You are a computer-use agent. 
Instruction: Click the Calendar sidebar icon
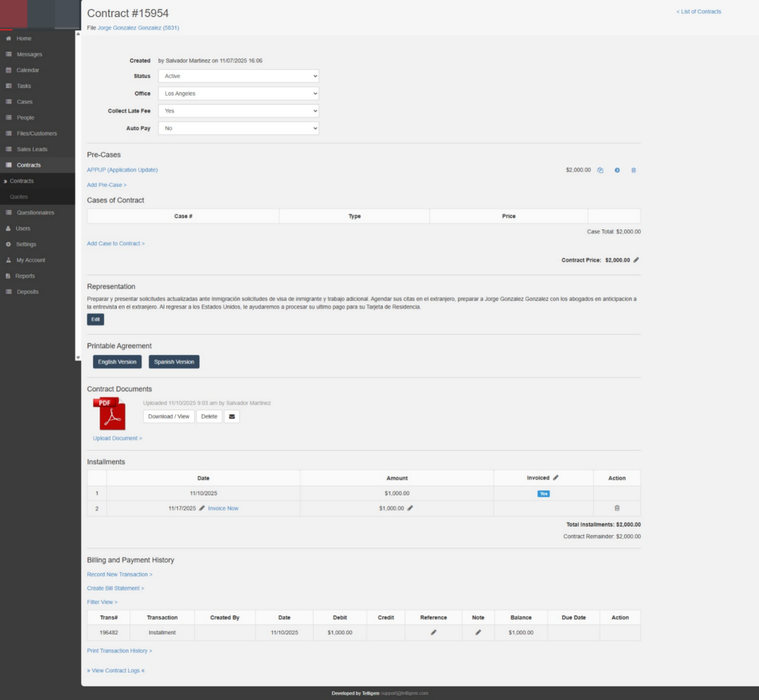click(8, 70)
